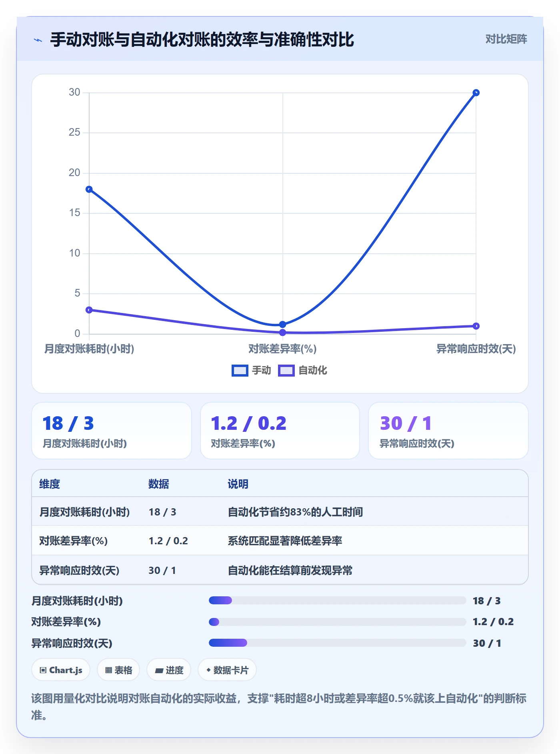Click the 月度对账耗时 progress bar
The width and height of the screenshot is (560, 754).
pyautogui.click(x=338, y=600)
